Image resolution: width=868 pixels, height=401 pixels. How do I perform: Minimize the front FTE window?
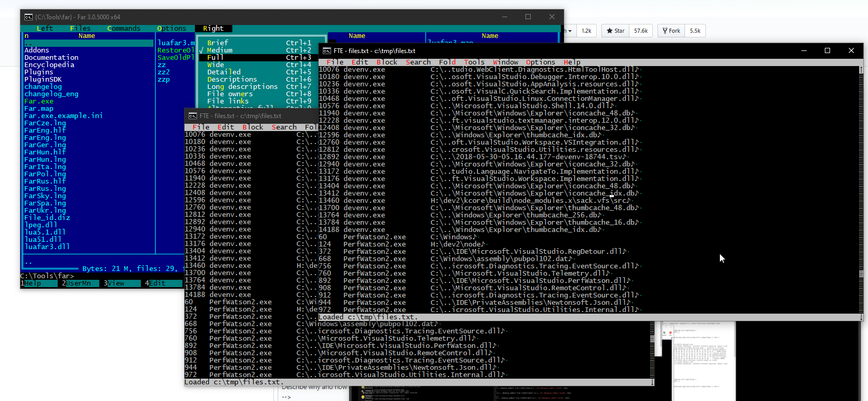tap(804, 50)
